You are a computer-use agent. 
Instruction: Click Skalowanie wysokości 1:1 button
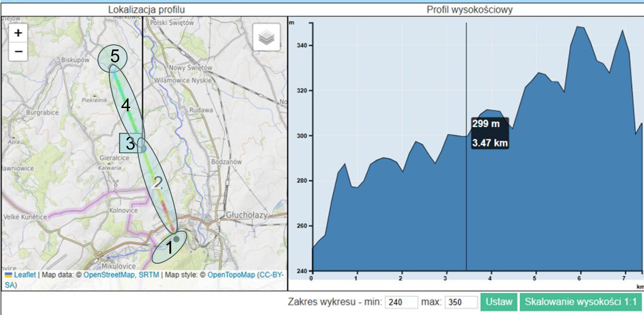coord(581,302)
